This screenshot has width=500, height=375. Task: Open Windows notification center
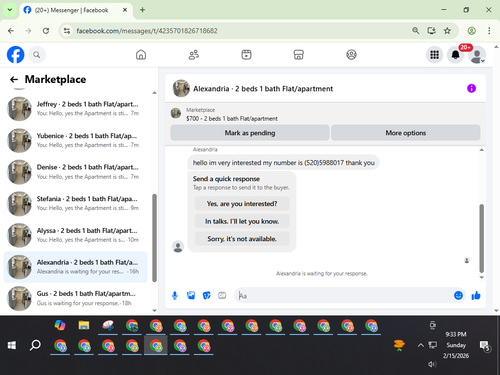pyautogui.click(x=484, y=346)
